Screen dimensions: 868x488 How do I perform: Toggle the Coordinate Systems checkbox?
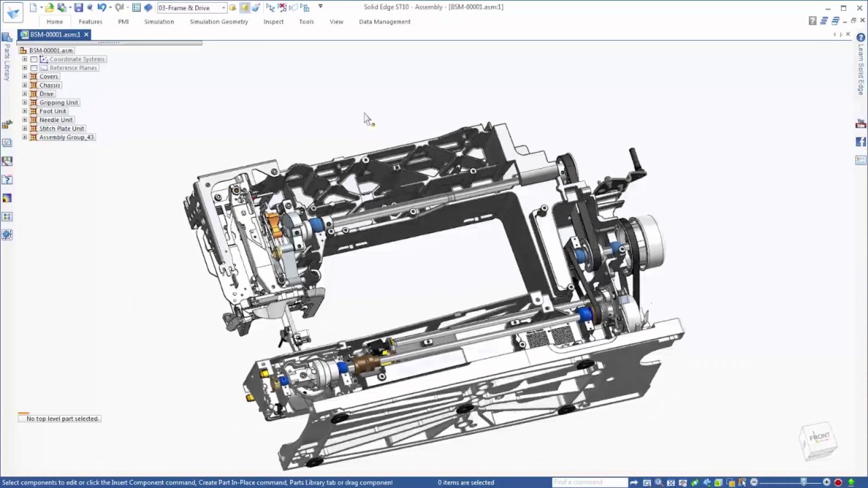coord(34,59)
